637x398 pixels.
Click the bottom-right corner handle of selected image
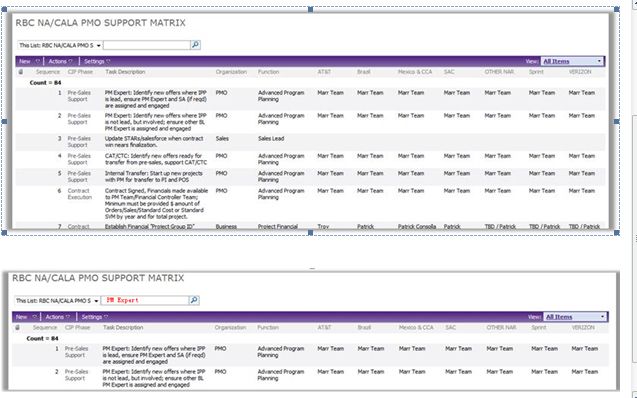617,233
